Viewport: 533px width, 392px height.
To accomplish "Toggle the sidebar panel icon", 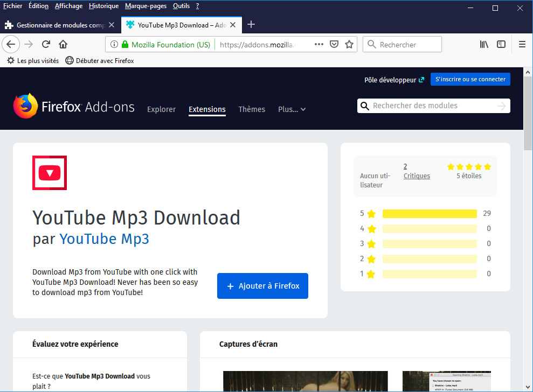I will pos(501,44).
